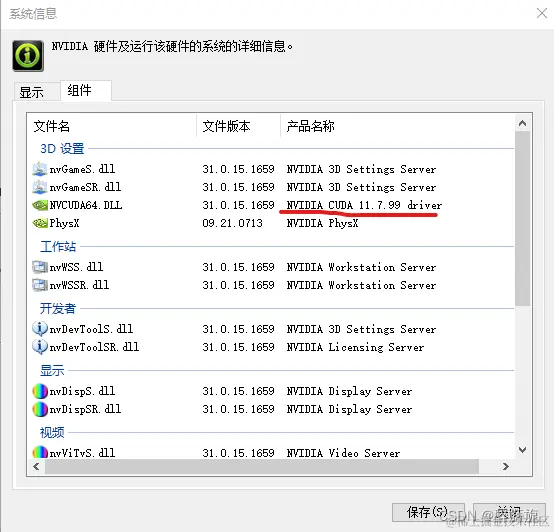Click the vertical scrollbar down arrow

point(523,450)
